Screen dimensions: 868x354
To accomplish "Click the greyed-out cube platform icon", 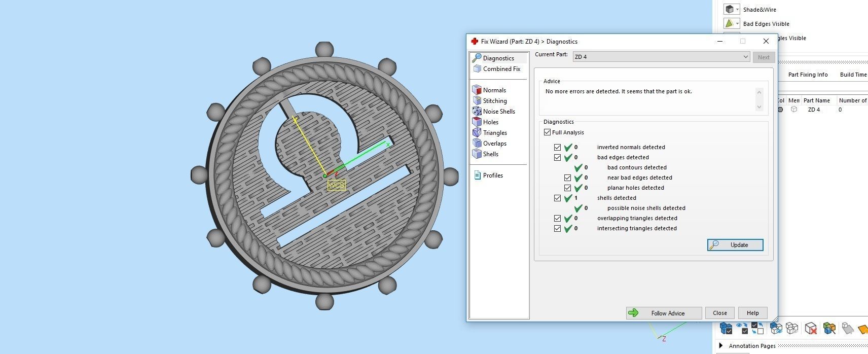I will point(848,329).
